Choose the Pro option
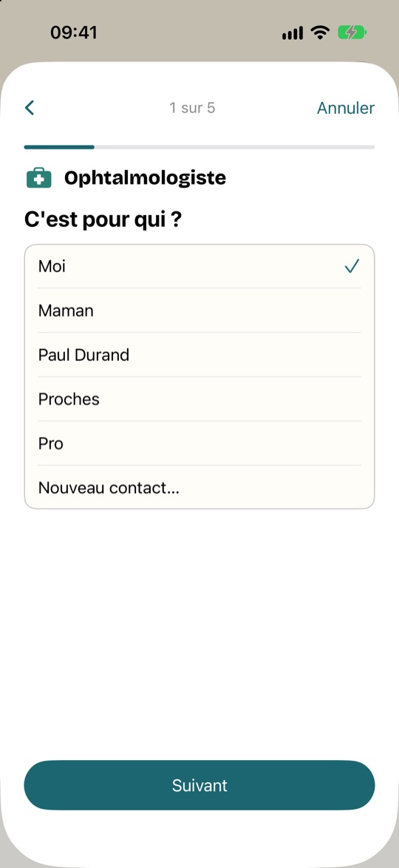399x868 pixels. [199, 444]
